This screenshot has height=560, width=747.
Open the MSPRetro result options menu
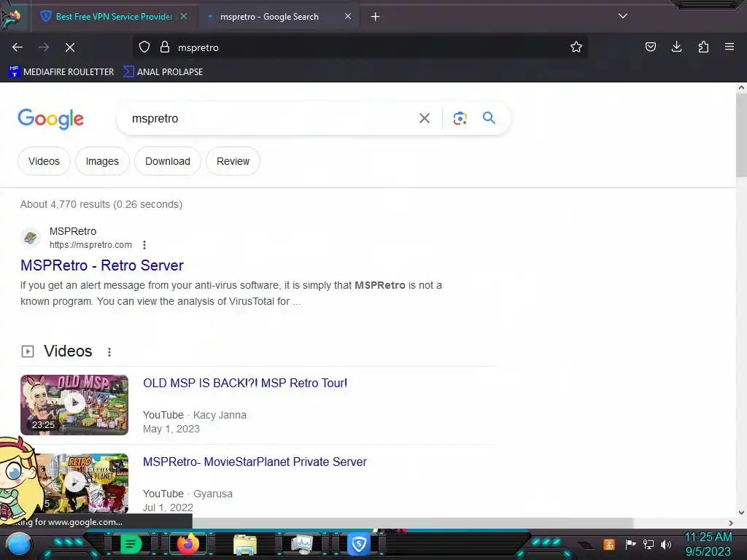[144, 245]
